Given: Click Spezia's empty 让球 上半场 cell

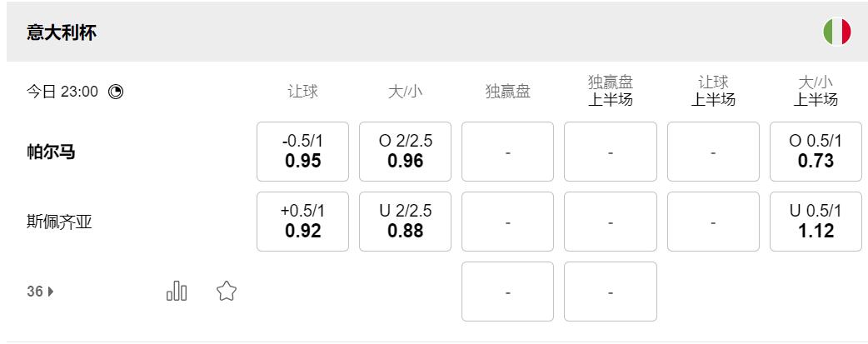Looking at the screenshot, I should (713, 222).
